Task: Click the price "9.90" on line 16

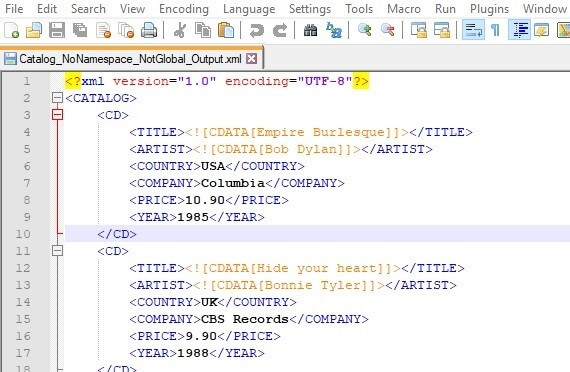Action: [x=201, y=336]
